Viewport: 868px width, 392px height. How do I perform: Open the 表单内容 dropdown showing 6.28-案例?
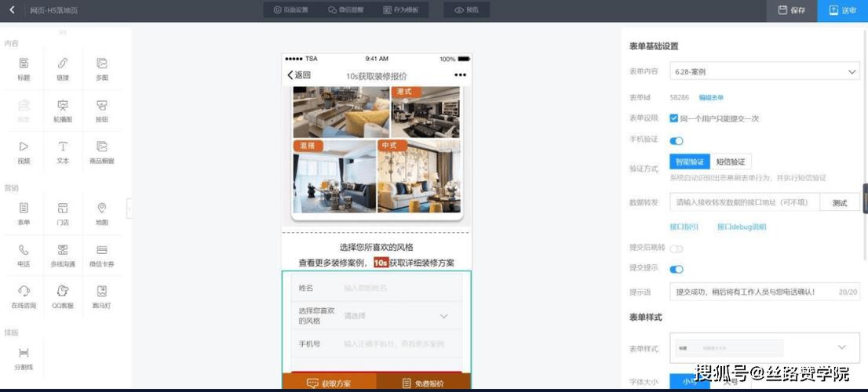pos(764,72)
